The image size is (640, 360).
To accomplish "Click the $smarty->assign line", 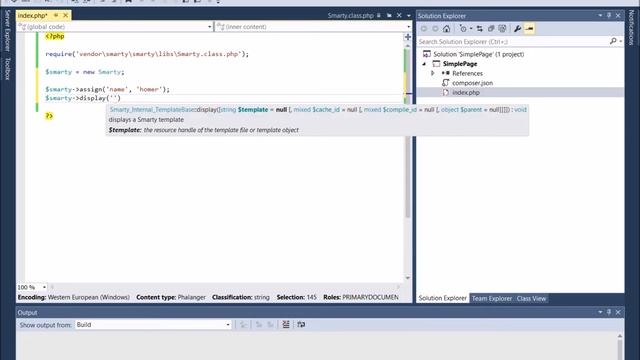I will pyautogui.click(x=107, y=89).
